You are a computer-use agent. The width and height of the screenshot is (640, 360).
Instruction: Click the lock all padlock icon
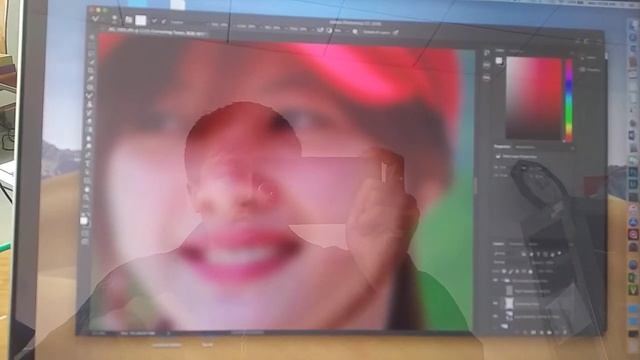click(x=530, y=271)
